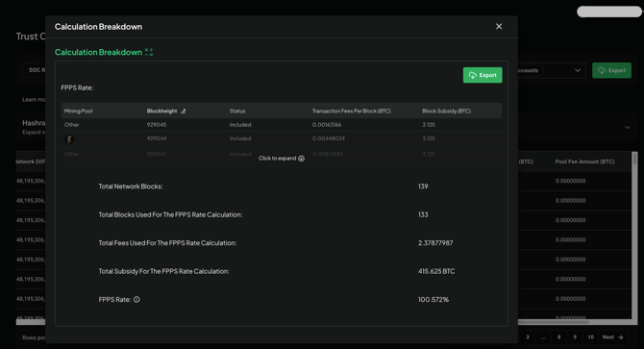Click transaction fee value 0.00448024
Viewport: 644px width, 349px height.
329,138
